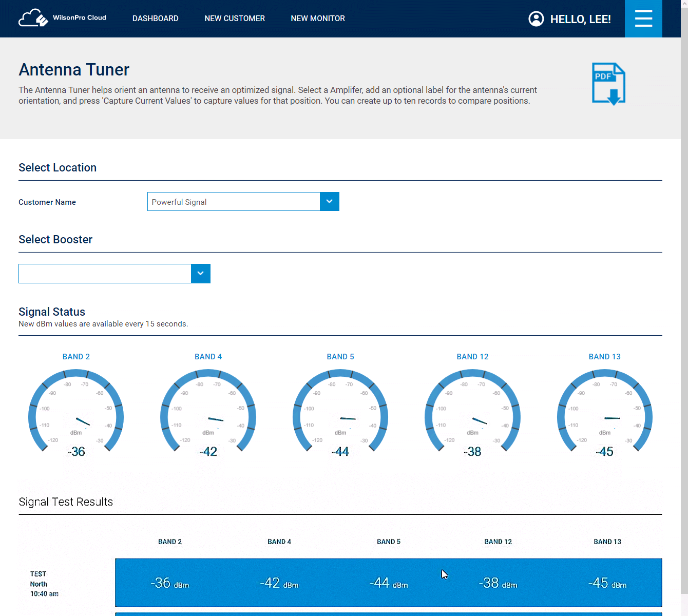Download the PDF report icon
This screenshot has height=616, width=688.
[608, 84]
